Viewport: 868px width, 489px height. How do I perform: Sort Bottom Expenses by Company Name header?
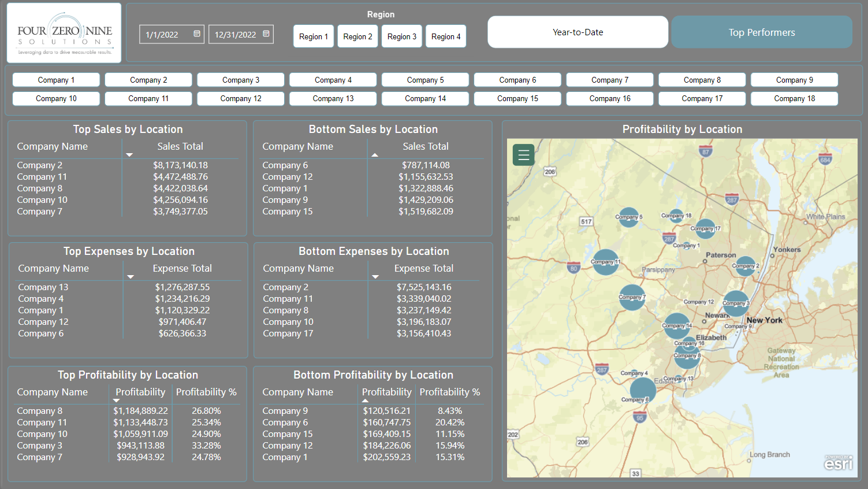[298, 268]
